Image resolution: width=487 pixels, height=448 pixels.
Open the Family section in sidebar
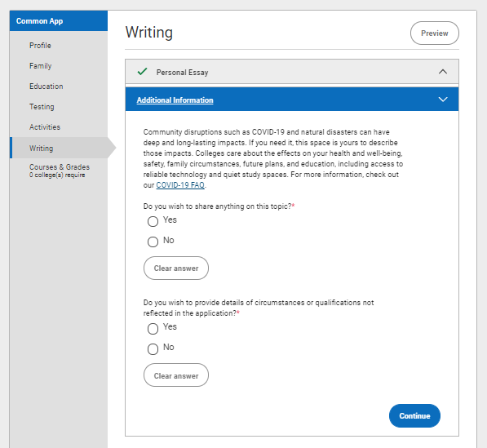point(40,66)
